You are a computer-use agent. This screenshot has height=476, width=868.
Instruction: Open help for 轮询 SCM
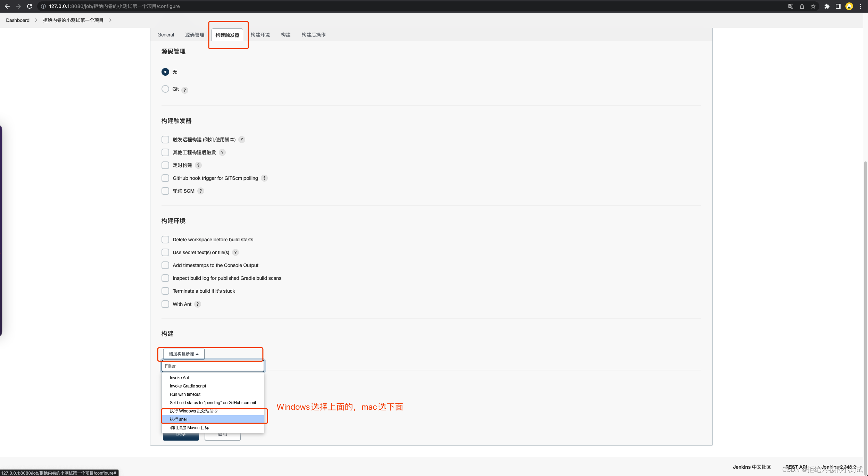(x=201, y=191)
